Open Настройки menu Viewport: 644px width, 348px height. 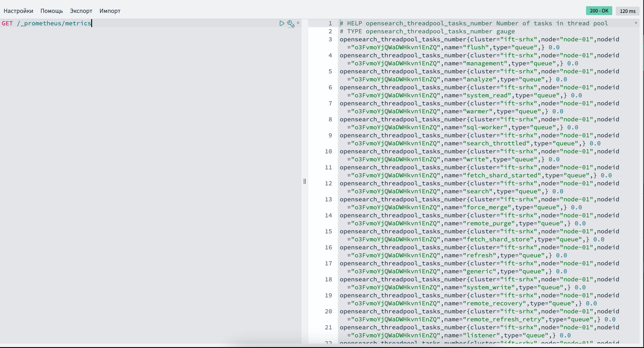(x=18, y=11)
